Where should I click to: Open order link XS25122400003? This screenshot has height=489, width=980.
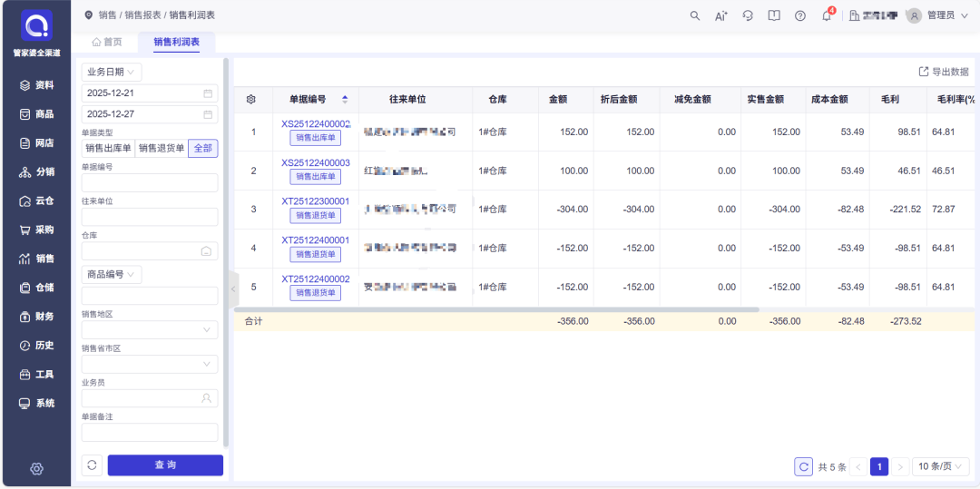pyautogui.click(x=315, y=162)
